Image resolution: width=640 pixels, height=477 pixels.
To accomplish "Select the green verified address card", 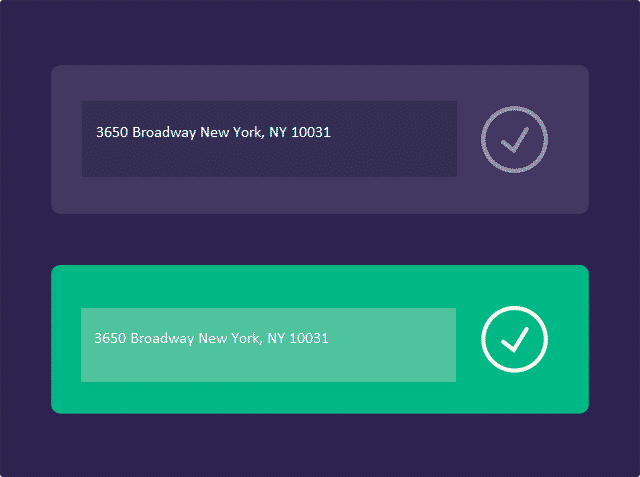I will tap(320, 339).
